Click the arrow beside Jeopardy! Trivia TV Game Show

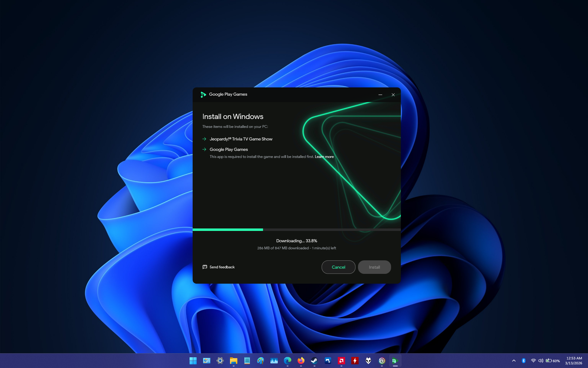pyautogui.click(x=204, y=139)
